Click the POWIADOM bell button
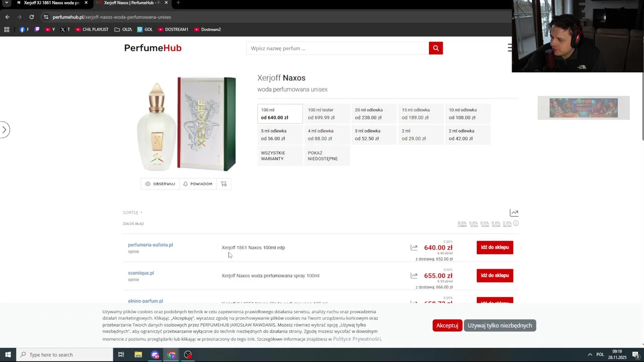 198,184
